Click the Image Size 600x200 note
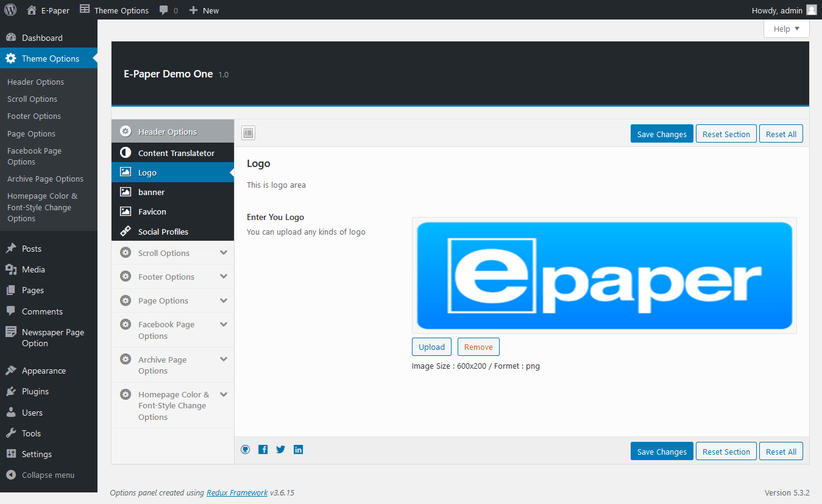 (476, 366)
